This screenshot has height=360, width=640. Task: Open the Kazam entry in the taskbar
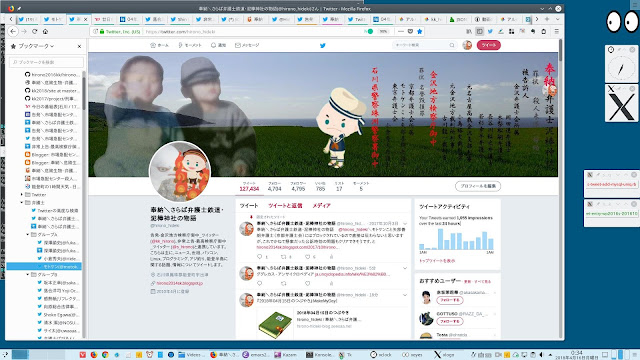[285, 355]
